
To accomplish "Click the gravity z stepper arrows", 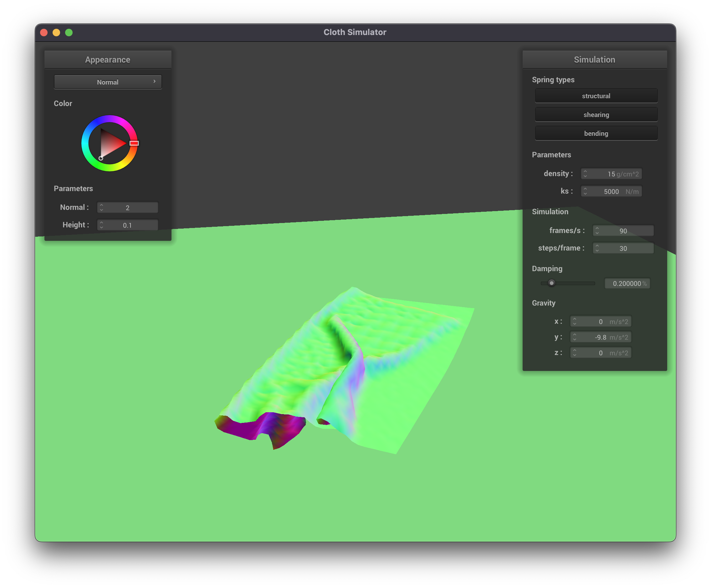I will 575,353.
